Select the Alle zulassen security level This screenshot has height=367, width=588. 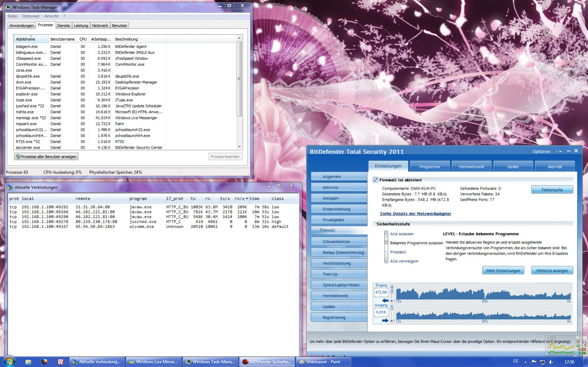click(x=401, y=234)
